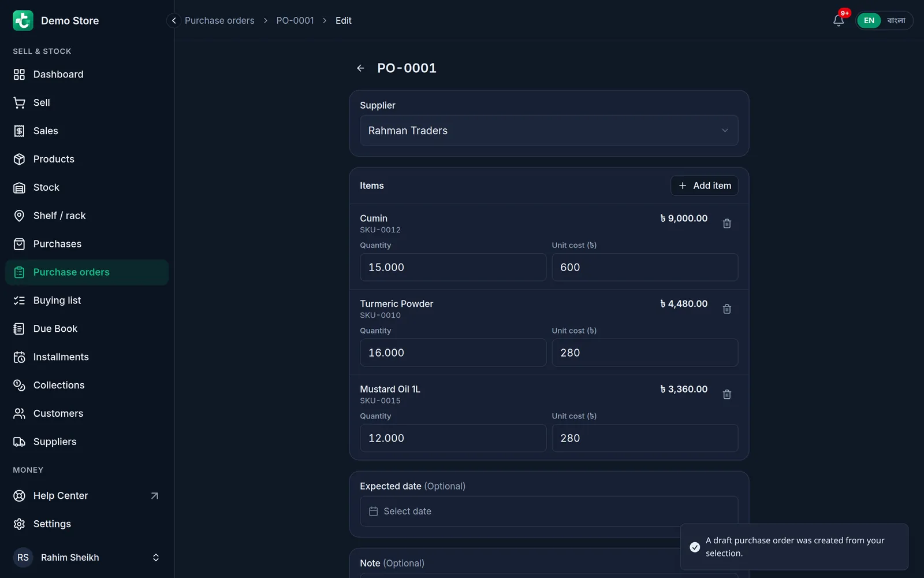Open the Expected date picker
The width and height of the screenshot is (924, 578).
(549, 511)
